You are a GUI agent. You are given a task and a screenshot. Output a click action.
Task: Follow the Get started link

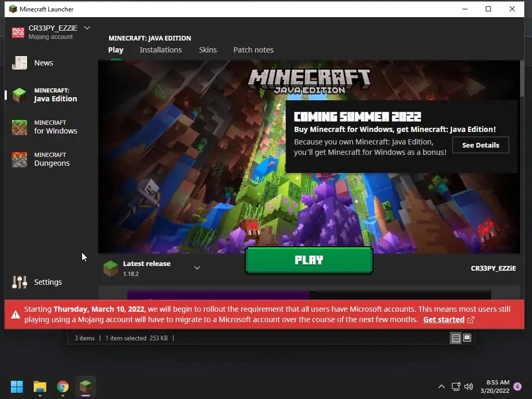(444, 320)
